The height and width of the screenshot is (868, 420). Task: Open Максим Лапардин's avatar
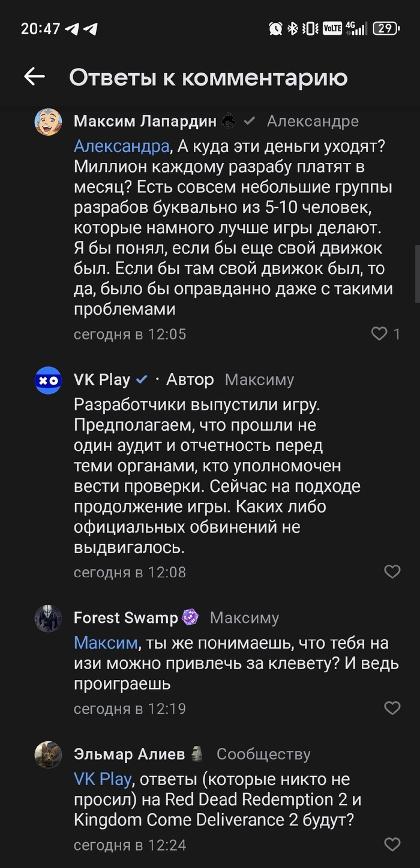[48, 122]
